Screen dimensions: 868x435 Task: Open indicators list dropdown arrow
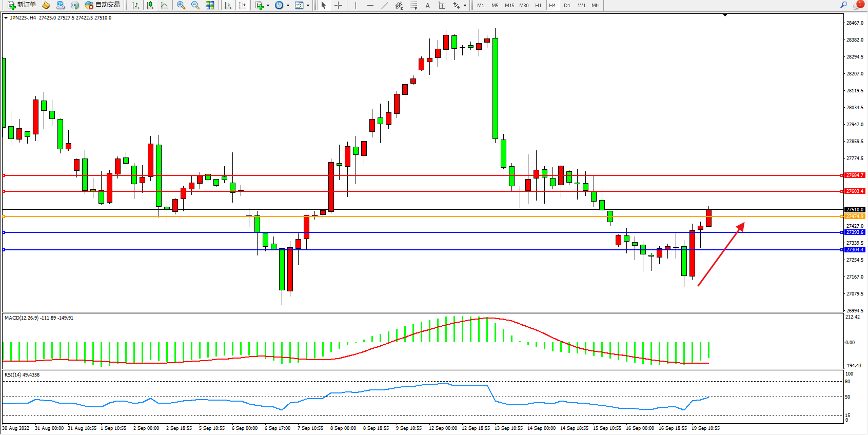coord(268,6)
